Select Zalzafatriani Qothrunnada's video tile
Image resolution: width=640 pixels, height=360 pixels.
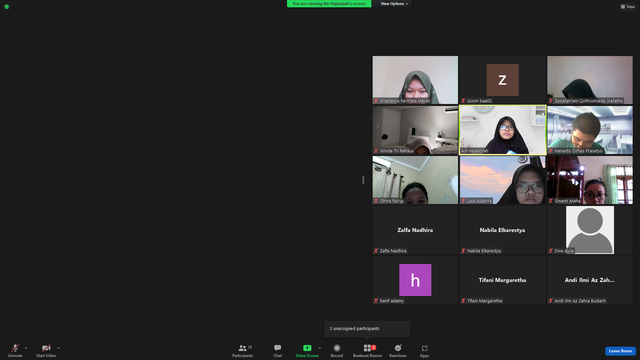590,80
